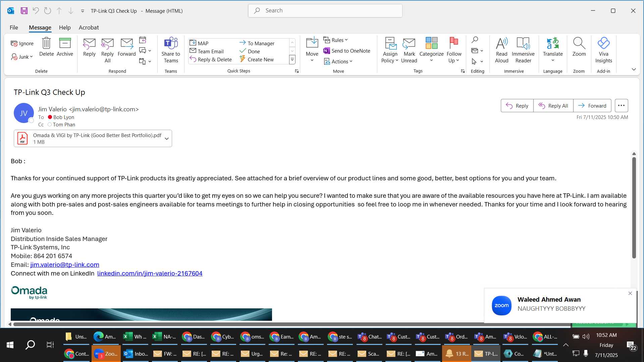Open the Windows Start menu
The image size is (644, 362).
click(x=10, y=345)
